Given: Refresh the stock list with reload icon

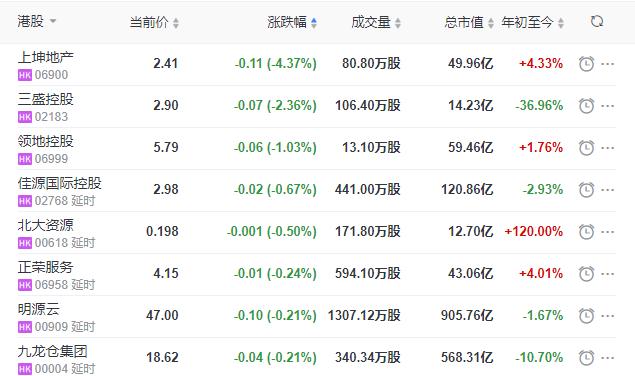Looking at the screenshot, I should click(x=597, y=21).
